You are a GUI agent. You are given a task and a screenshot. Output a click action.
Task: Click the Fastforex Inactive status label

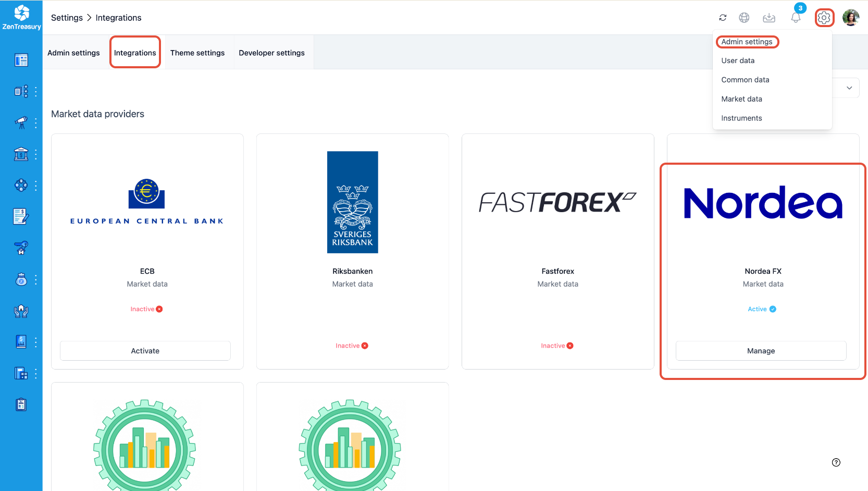557,346
